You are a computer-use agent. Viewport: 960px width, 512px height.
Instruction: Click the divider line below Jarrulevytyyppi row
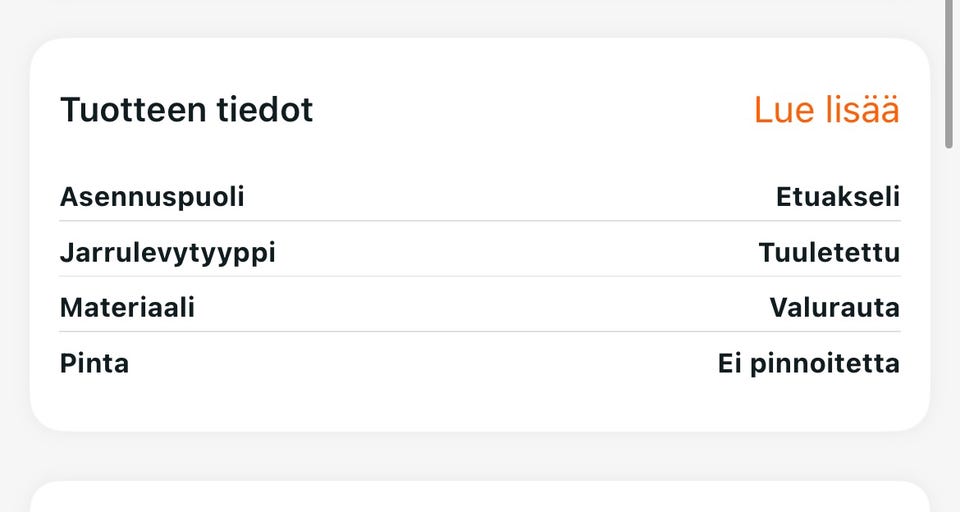pos(480,276)
